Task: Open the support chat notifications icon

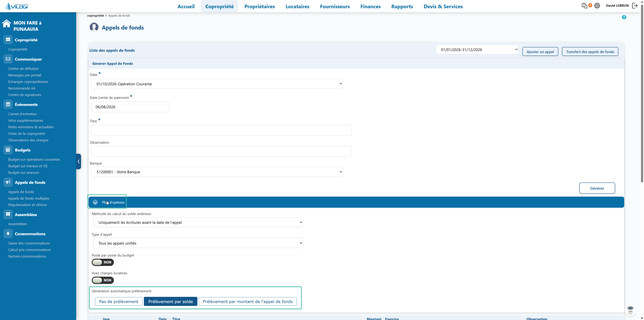Action: [x=584, y=6]
